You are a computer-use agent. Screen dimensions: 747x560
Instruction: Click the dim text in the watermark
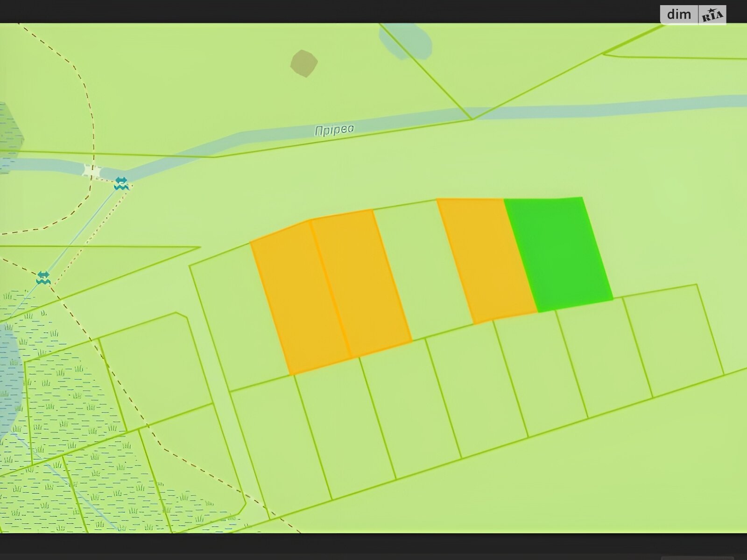[x=679, y=15]
